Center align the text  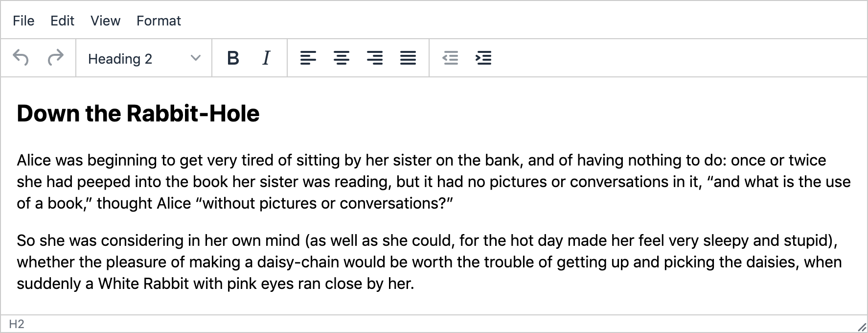click(341, 58)
